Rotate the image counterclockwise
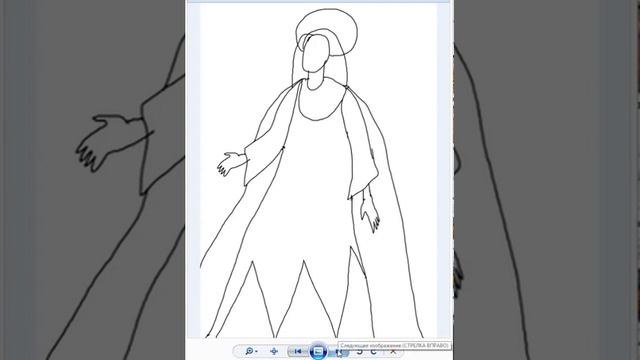Viewport: 640px width, 360px height. 359,352
